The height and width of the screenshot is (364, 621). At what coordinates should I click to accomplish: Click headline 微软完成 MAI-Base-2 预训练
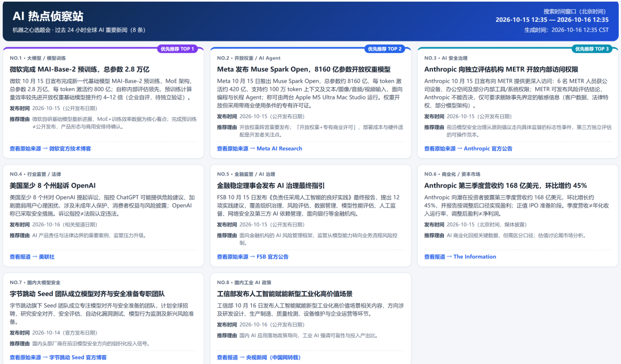click(x=79, y=70)
